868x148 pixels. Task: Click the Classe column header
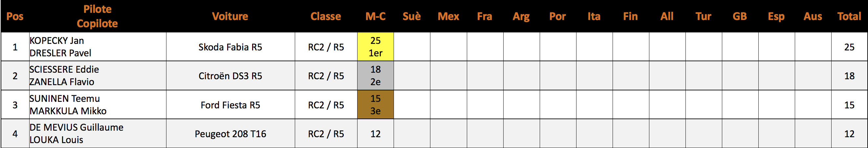click(326, 16)
